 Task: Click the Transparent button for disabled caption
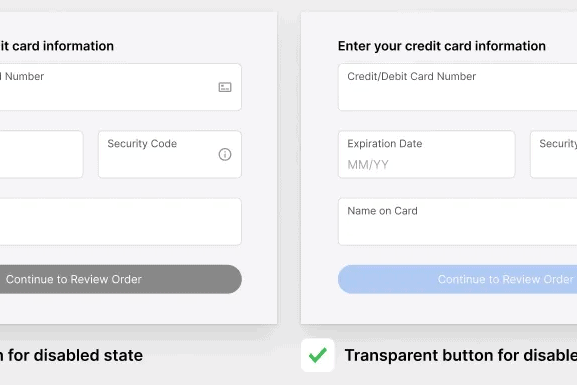461,355
